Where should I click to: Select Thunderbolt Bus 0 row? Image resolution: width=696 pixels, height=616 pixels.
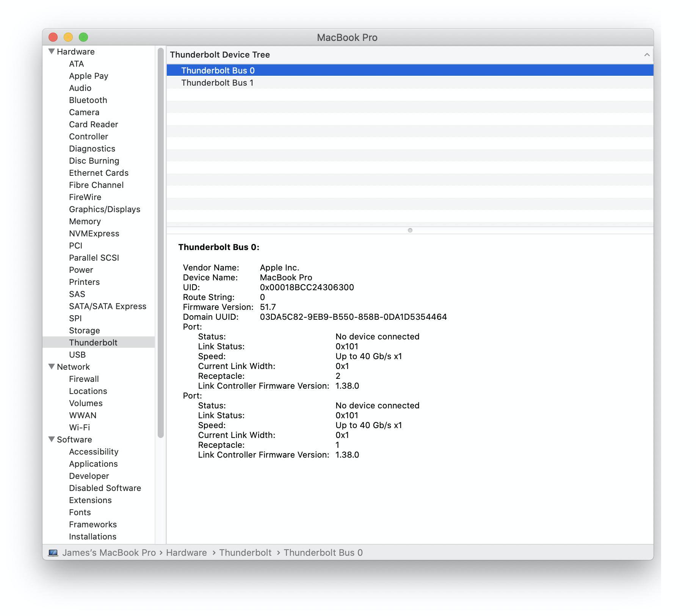click(x=218, y=70)
